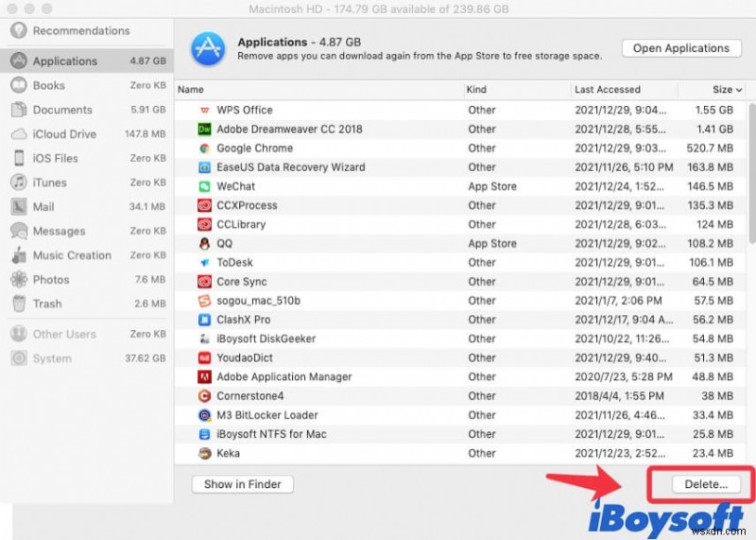This screenshot has width=756, height=540.
Task: Select Applications in the sidebar
Action: pyautogui.click(x=87, y=61)
